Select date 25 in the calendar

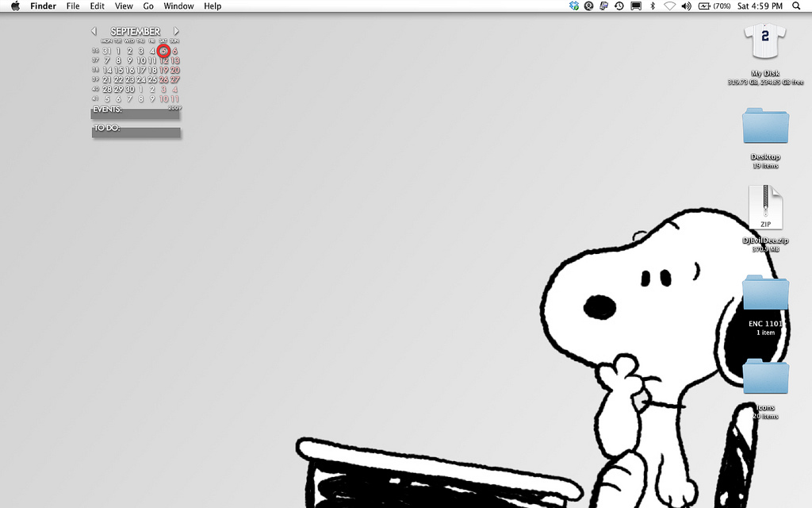(x=152, y=80)
